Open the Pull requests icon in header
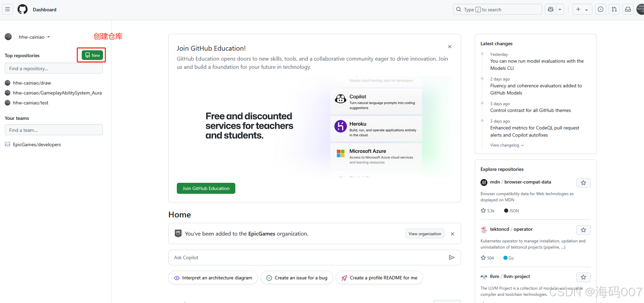644x303 pixels. (614, 9)
